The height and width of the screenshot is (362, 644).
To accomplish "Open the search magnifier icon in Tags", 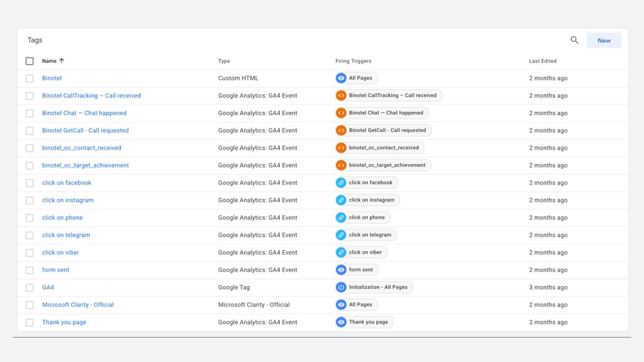I will pos(574,40).
